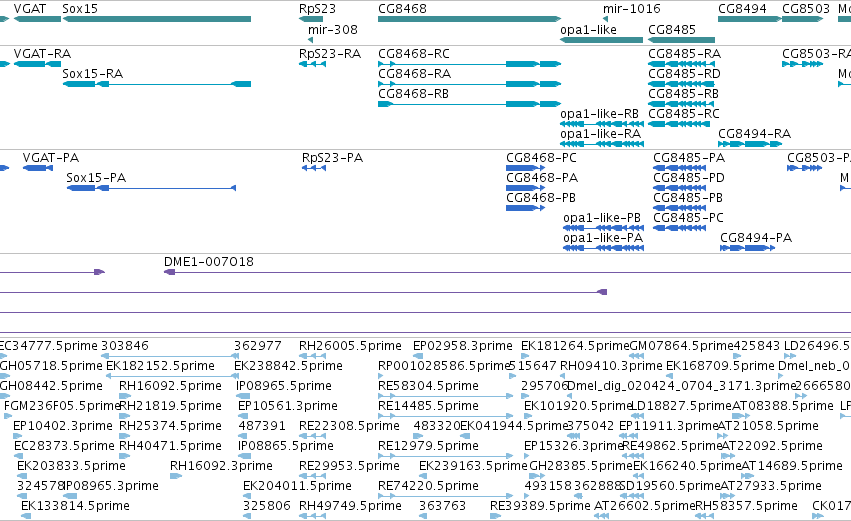Click EST EP02958.3prime label
The image size is (851, 521).
tap(462, 346)
